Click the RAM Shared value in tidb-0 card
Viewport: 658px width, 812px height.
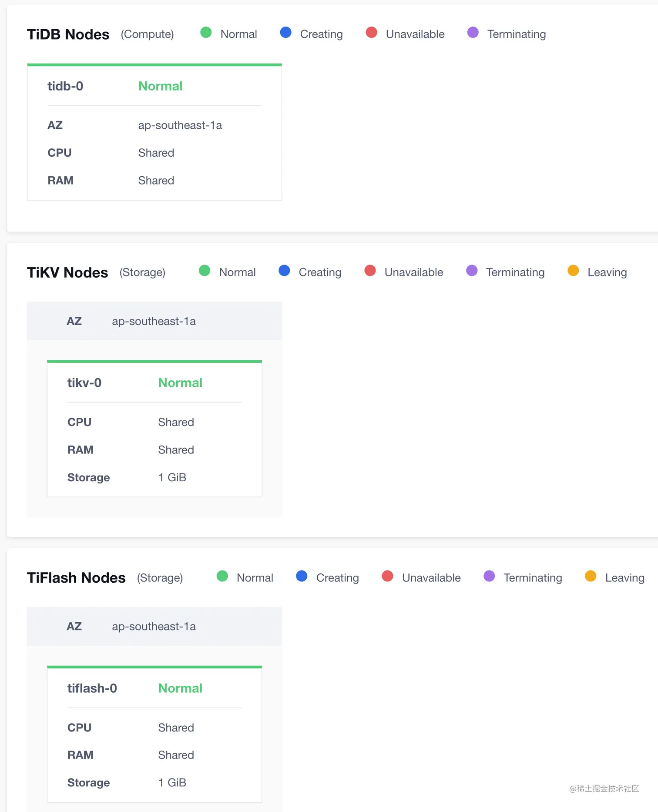click(156, 181)
